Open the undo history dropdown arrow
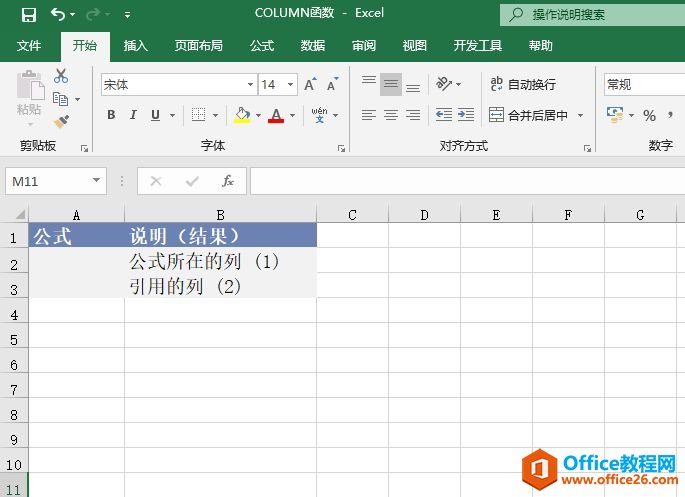This screenshot has width=685, height=497. coord(73,14)
